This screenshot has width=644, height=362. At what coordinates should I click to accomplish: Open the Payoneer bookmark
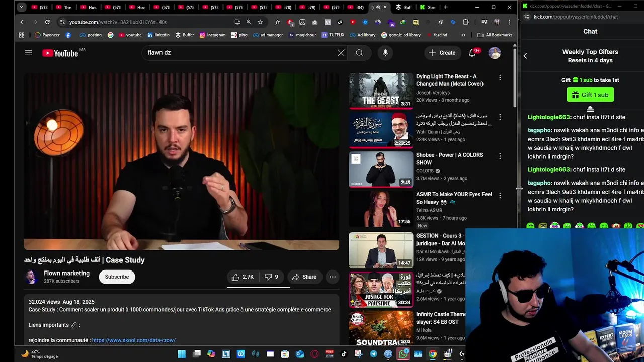[x=47, y=35]
